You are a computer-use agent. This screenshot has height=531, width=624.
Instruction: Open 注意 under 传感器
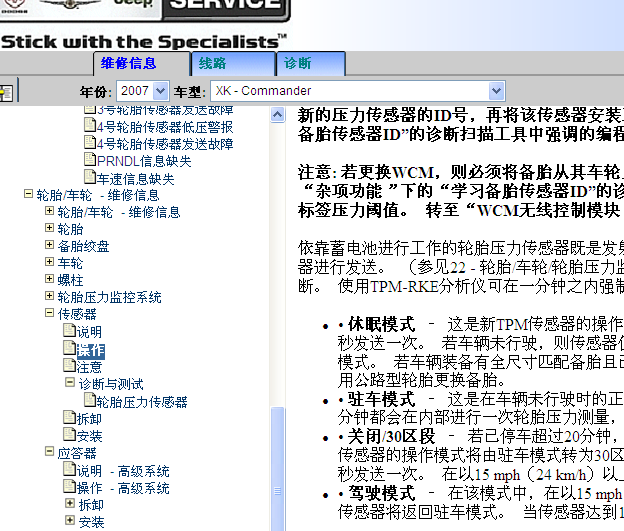(x=89, y=367)
